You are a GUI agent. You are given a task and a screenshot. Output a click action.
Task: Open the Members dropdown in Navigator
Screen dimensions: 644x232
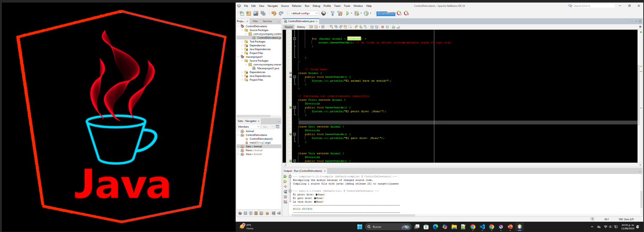(x=249, y=127)
